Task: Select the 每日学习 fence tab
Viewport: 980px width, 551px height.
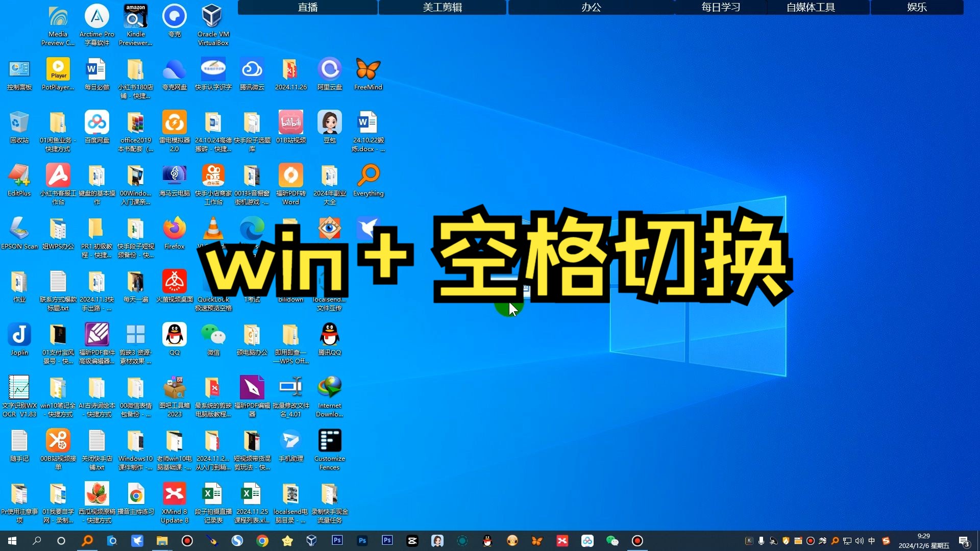Action: (x=720, y=7)
